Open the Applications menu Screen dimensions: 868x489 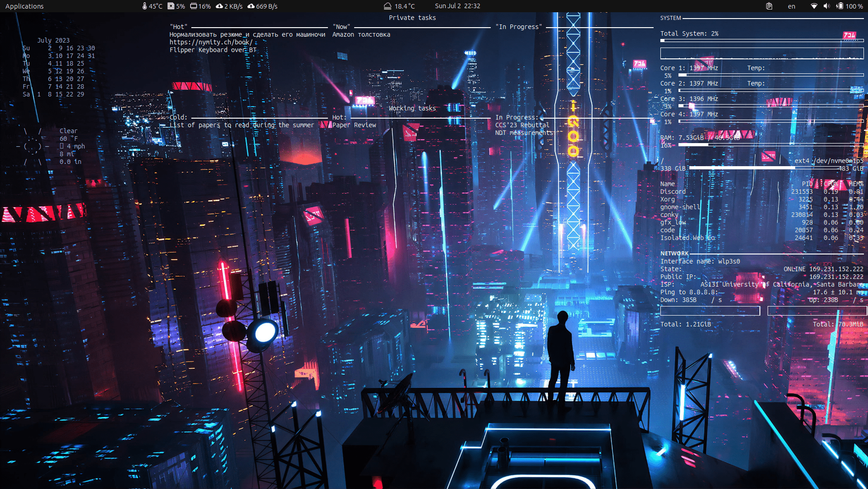pos(24,6)
